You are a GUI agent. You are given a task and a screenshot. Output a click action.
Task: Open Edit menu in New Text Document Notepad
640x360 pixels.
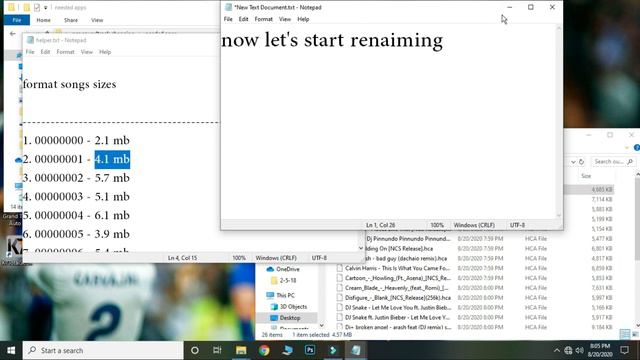point(243,19)
